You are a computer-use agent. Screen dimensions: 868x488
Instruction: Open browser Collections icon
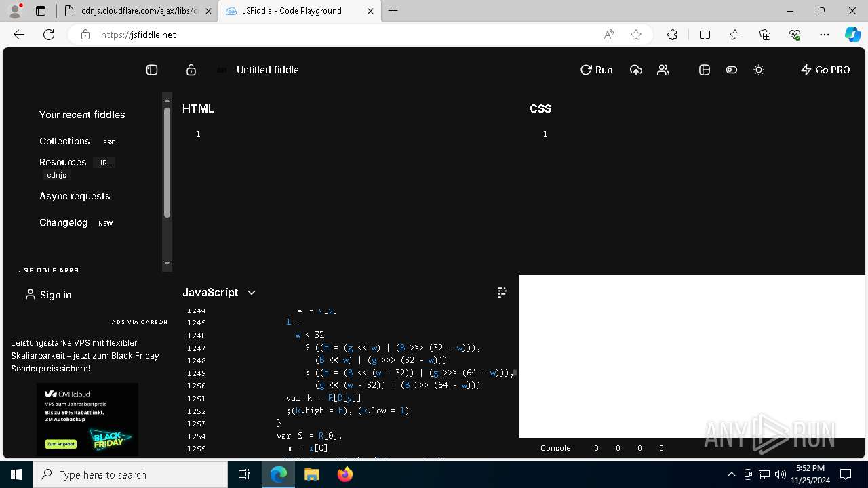(765, 35)
